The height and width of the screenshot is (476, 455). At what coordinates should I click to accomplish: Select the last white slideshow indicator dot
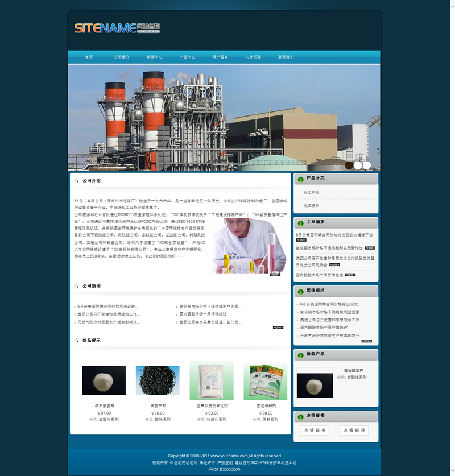(367, 165)
